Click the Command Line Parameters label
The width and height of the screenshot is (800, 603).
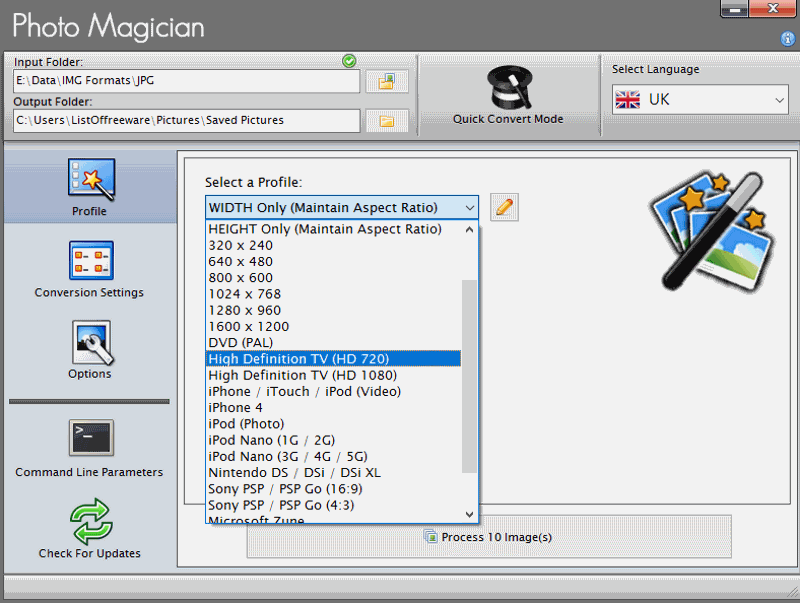pos(89,472)
